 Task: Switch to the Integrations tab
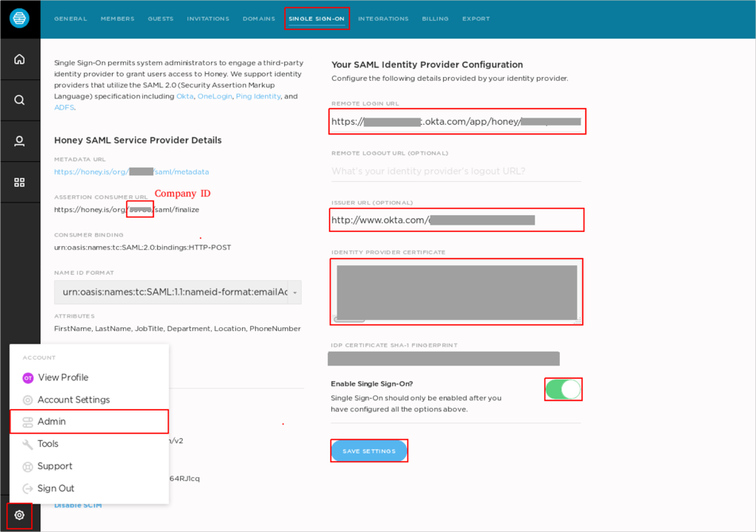coord(383,19)
